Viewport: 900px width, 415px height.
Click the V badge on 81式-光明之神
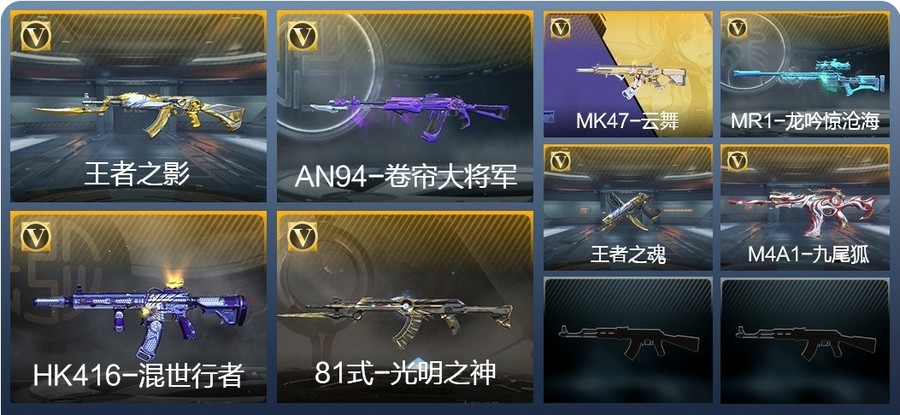click(x=302, y=236)
